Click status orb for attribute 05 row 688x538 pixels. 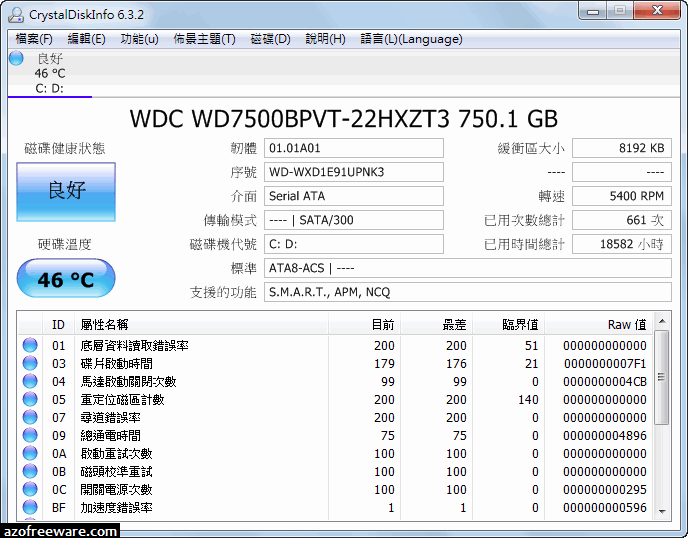tap(30, 399)
